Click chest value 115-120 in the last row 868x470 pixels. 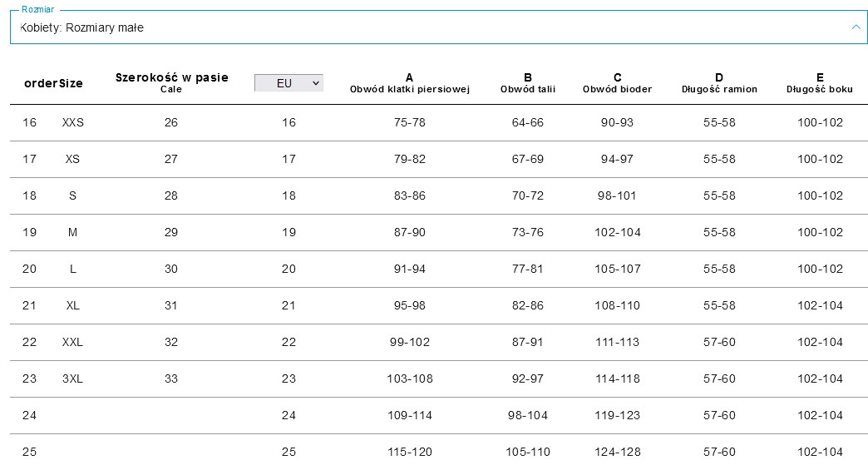410,452
